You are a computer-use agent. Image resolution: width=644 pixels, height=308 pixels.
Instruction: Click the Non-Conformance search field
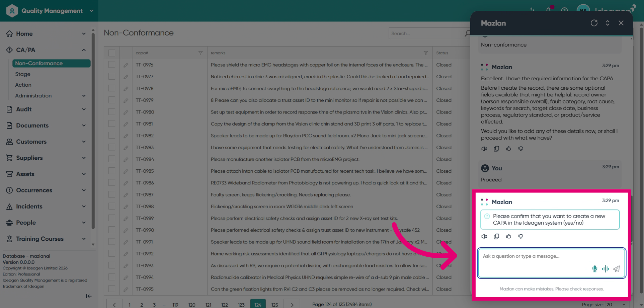point(426,33)
